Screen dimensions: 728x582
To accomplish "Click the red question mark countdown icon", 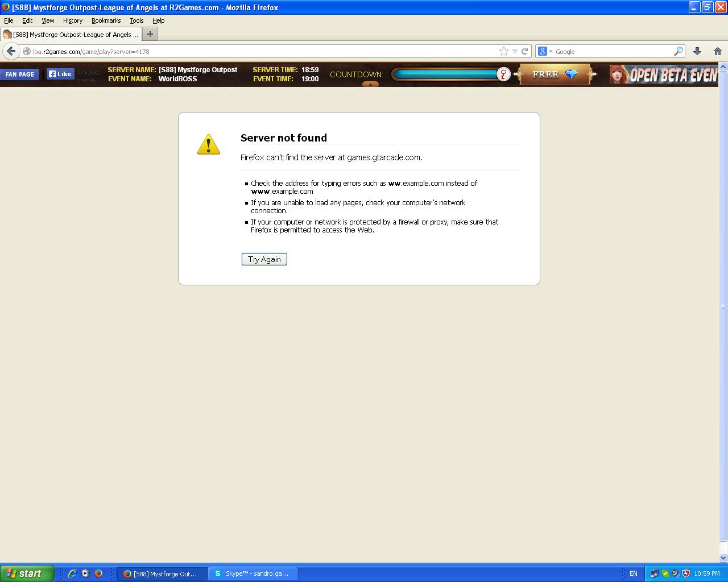I will (x=503, y=74).
